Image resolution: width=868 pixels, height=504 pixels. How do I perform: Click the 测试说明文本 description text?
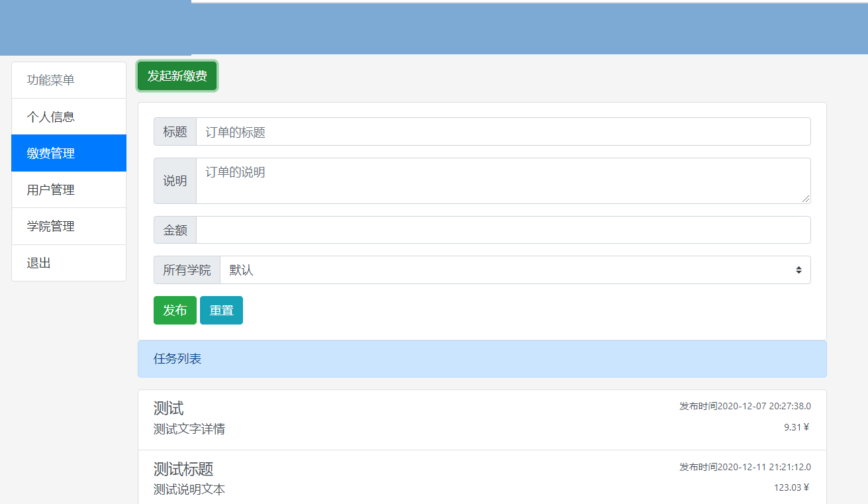[x=189, y=490]
